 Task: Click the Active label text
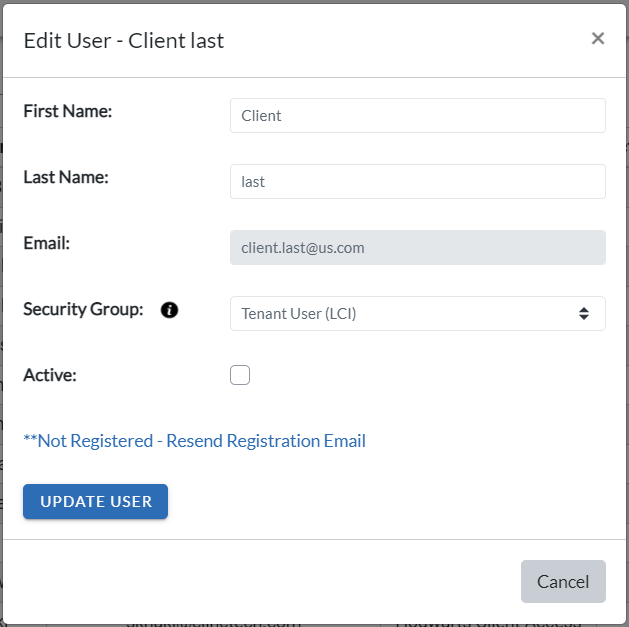50,375
